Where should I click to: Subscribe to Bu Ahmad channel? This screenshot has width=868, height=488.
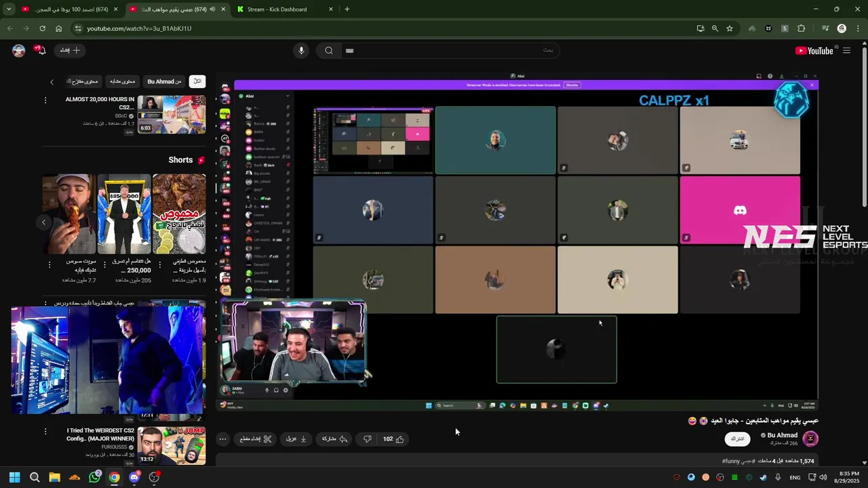click(x=737, y=439)
